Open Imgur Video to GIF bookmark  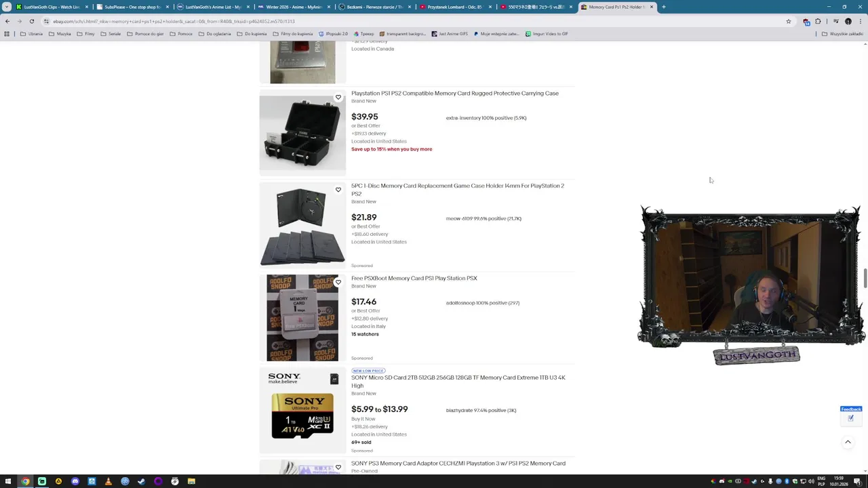547,34
